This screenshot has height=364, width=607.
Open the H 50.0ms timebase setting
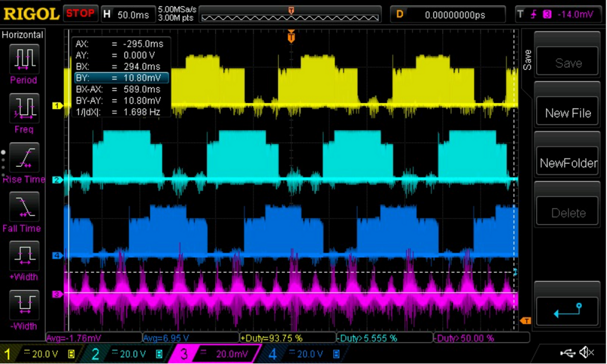point(127,14)
